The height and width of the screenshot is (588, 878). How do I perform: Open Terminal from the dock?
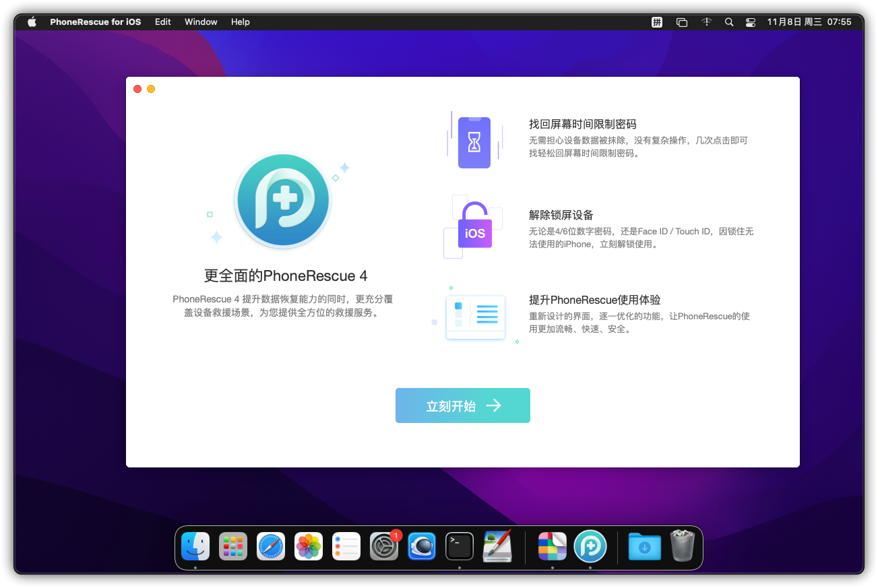point(460,546)
